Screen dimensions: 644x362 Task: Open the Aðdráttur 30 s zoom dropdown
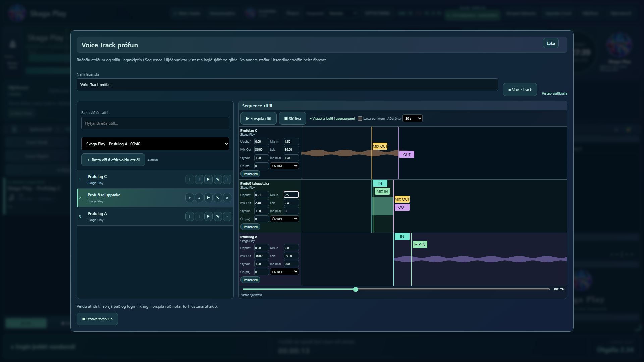[x=412, y=118]
